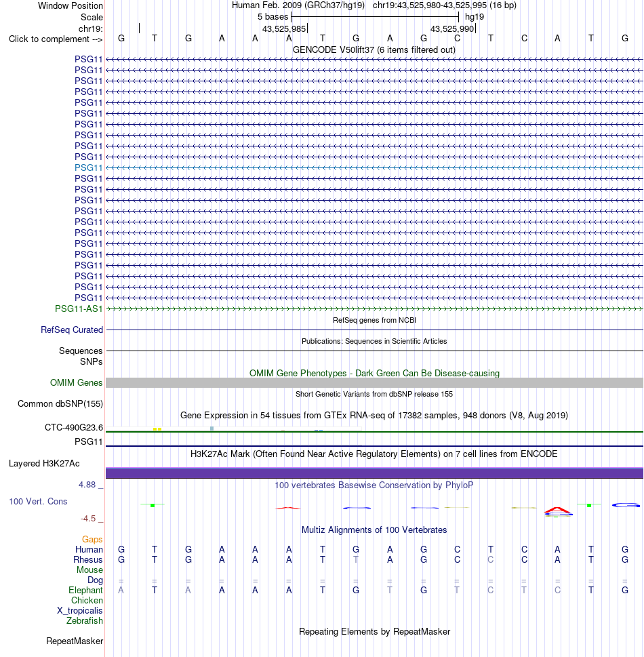
Task: Click the Layered H3K27Ac label
Action: [44, 463]
